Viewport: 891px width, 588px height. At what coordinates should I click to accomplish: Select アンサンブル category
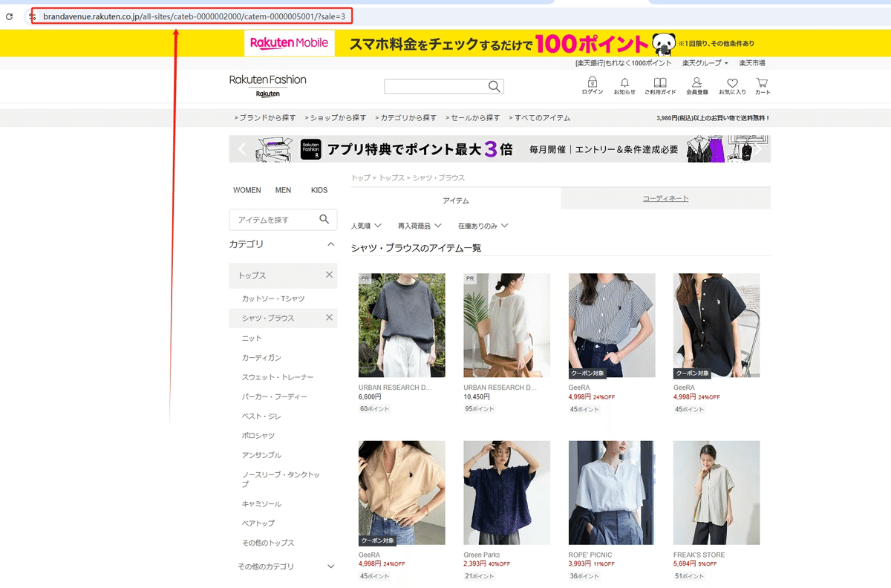coord(261,455)
